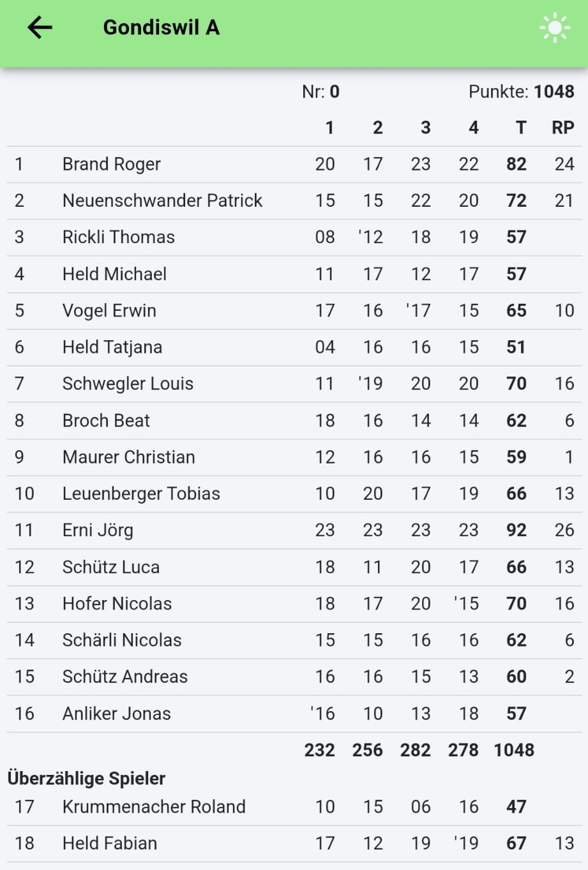
Task: Select Held Fabian's row
Action: pyautogui.click(x=110, y=843)
